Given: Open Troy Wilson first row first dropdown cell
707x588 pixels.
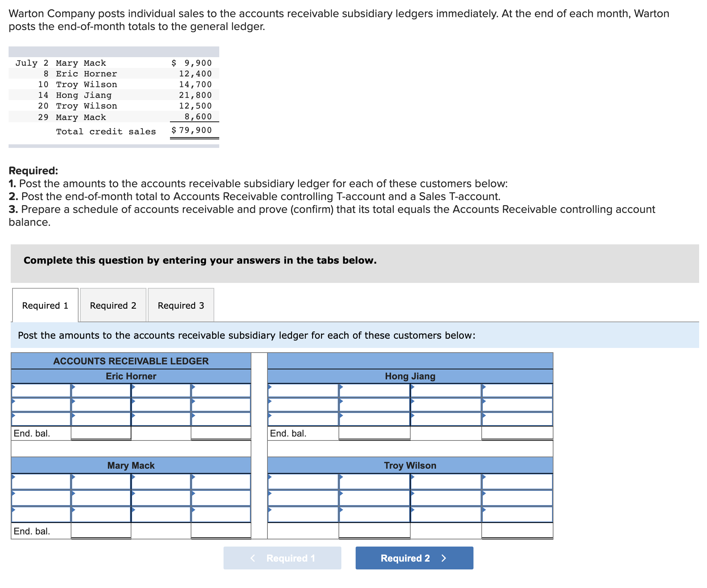Looking at the screenshot, I should pos(303,482).
